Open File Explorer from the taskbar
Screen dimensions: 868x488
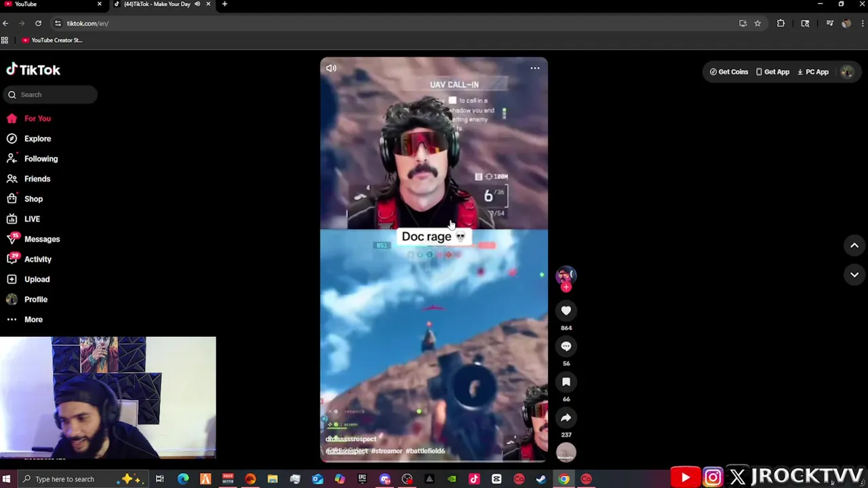click(x=273, y=479)
